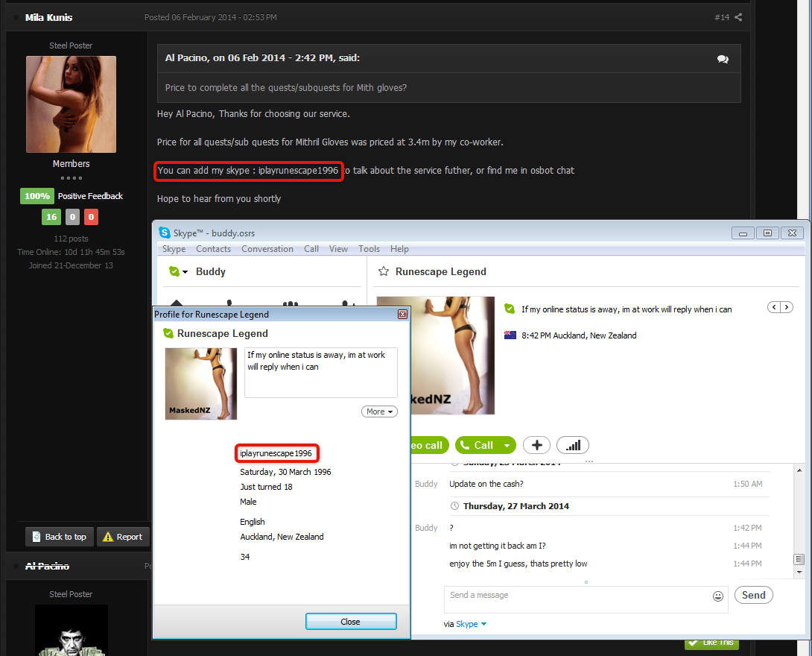Open Buddy status dropdown arrow
Image resolution: width=812 pixels, height=656 pixels.
(185, 272)
